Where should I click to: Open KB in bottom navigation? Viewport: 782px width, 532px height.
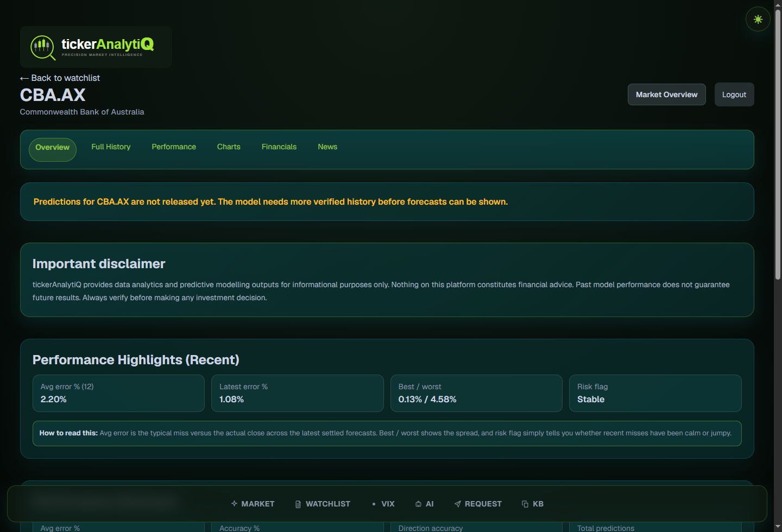[x=533, y=504]
